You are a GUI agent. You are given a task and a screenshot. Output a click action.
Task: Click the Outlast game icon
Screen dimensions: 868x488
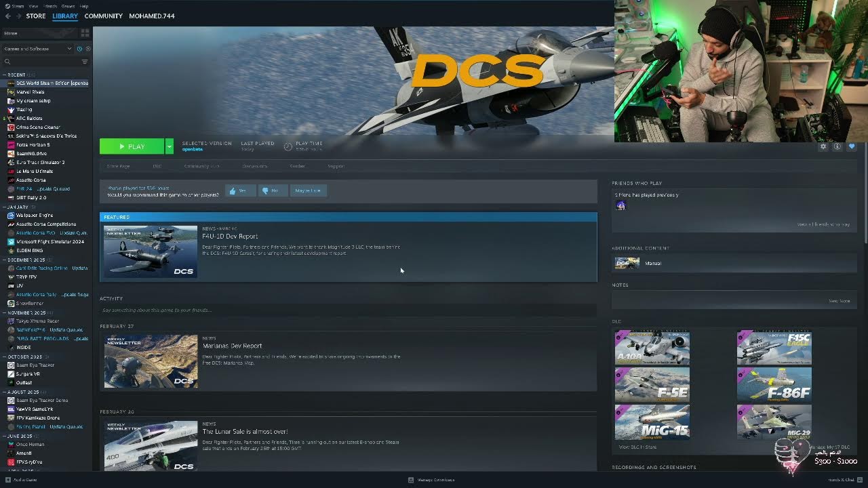[x=11, y=383]
